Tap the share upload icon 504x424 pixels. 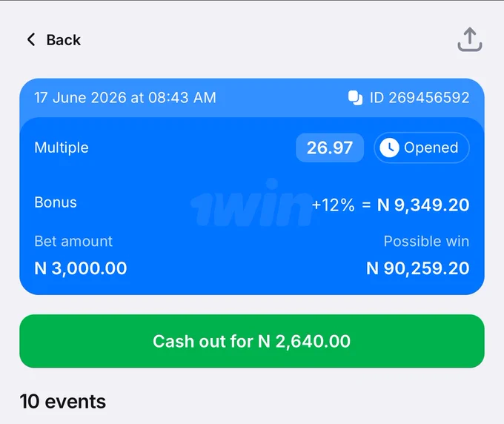[x=470, y=39]
